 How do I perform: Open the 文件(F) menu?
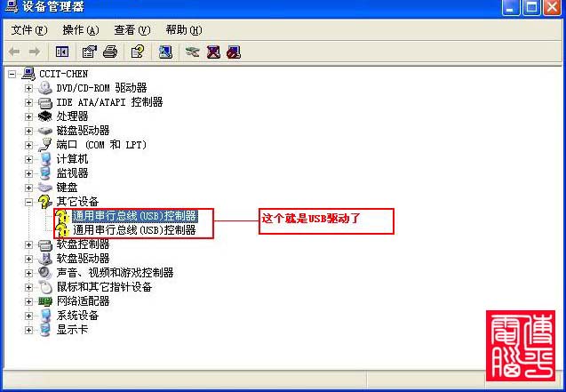(x=28, y=30)
